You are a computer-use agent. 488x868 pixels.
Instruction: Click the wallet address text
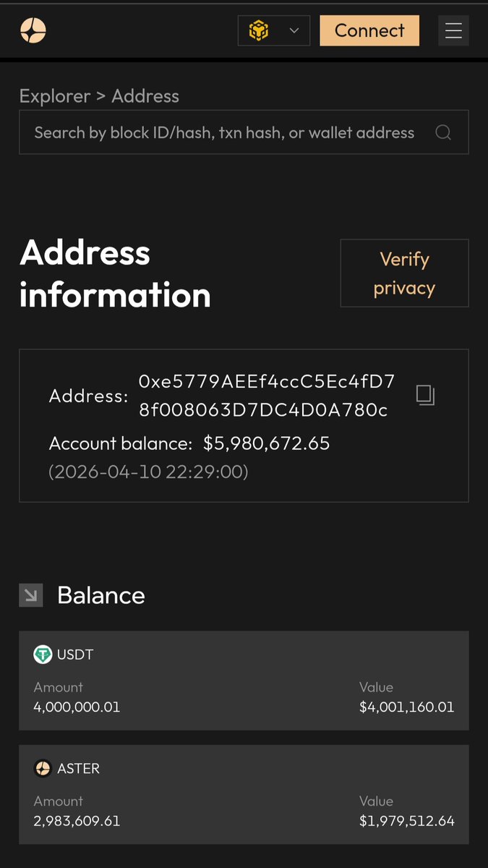tap(266, 396)
